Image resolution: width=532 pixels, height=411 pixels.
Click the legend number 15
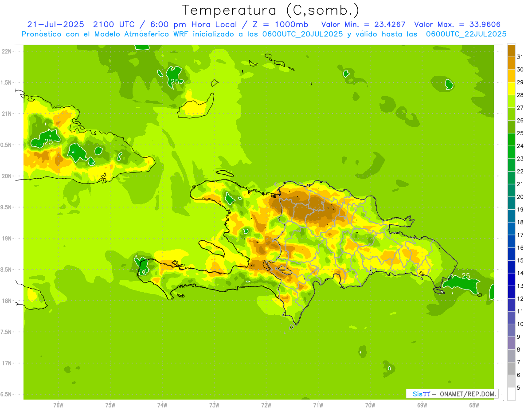click(x=520, y=260)
